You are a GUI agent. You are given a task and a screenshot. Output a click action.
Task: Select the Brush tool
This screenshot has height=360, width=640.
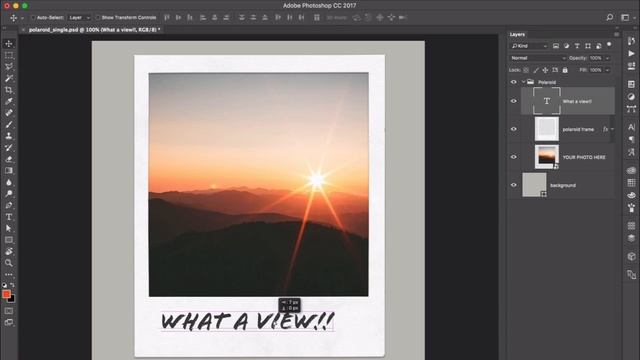coord(9,124)
